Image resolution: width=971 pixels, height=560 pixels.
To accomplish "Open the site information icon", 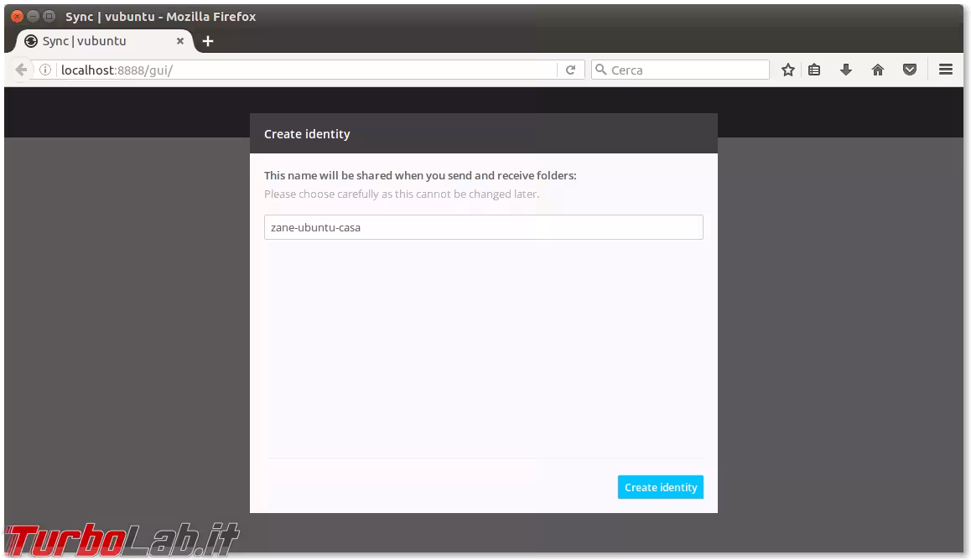I will (44, 70).
